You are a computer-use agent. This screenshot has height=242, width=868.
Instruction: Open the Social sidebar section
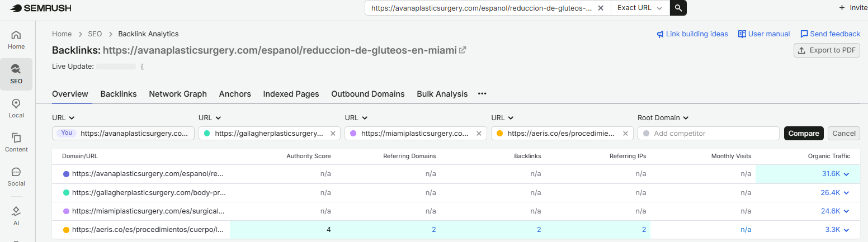[x=16, y=177]
